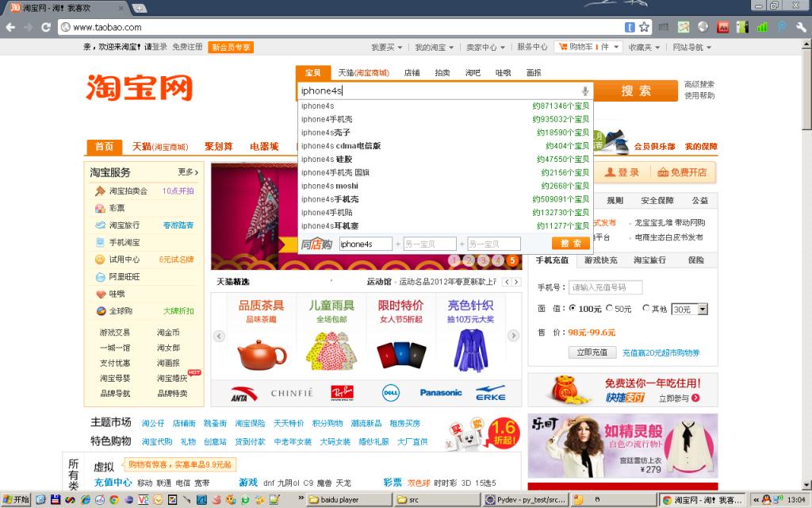Open the Windows 开始 start button
This screenshot has width=812, height=508.
point(16,500)
